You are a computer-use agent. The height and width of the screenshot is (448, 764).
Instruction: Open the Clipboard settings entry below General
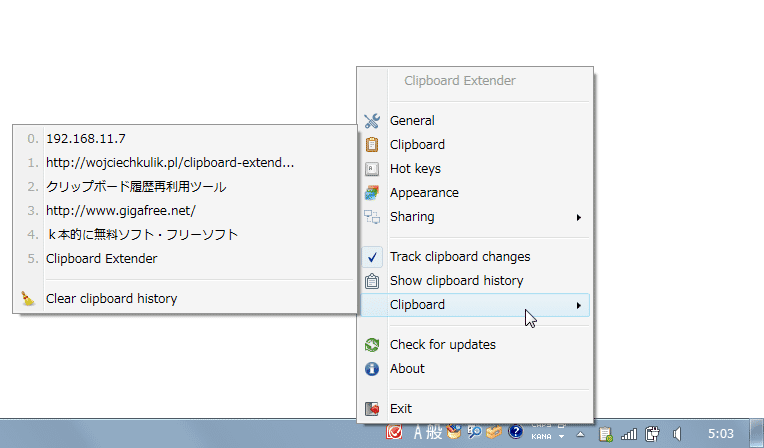[x=475, y=144]
